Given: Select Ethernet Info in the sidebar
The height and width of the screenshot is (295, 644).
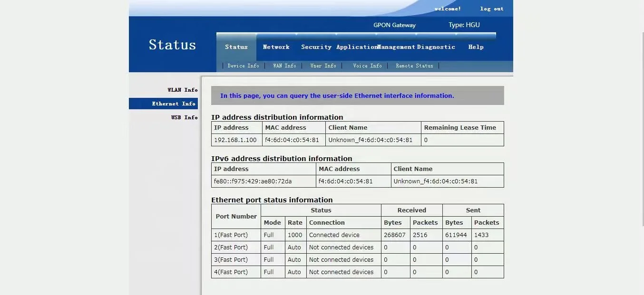Looking at the screenshot, I should coord(174,104).
